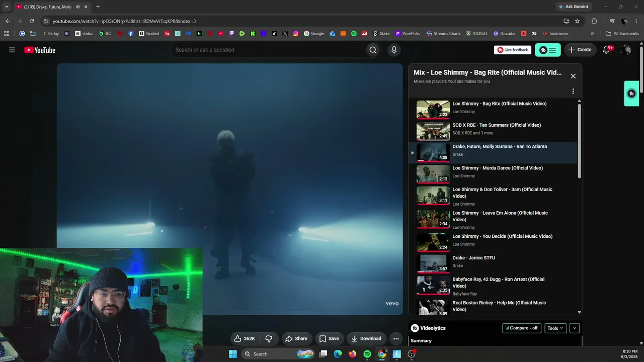Open the PrizePicks bookmark
The height and width of the screenshot is (362, 644).
tap(408, 34)
